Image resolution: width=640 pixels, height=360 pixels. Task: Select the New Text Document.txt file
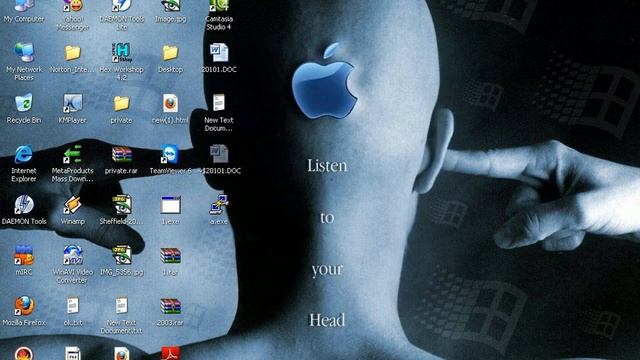(x=122, y=306)
